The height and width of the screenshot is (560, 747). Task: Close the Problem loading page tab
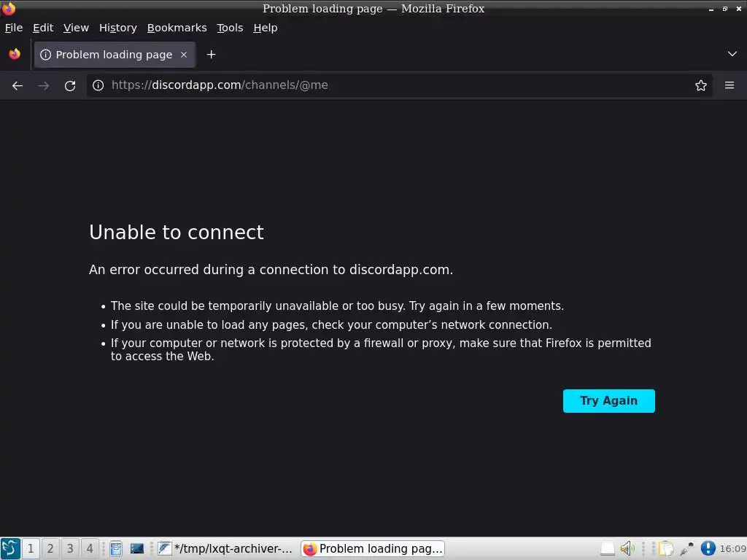pos(184,55)
